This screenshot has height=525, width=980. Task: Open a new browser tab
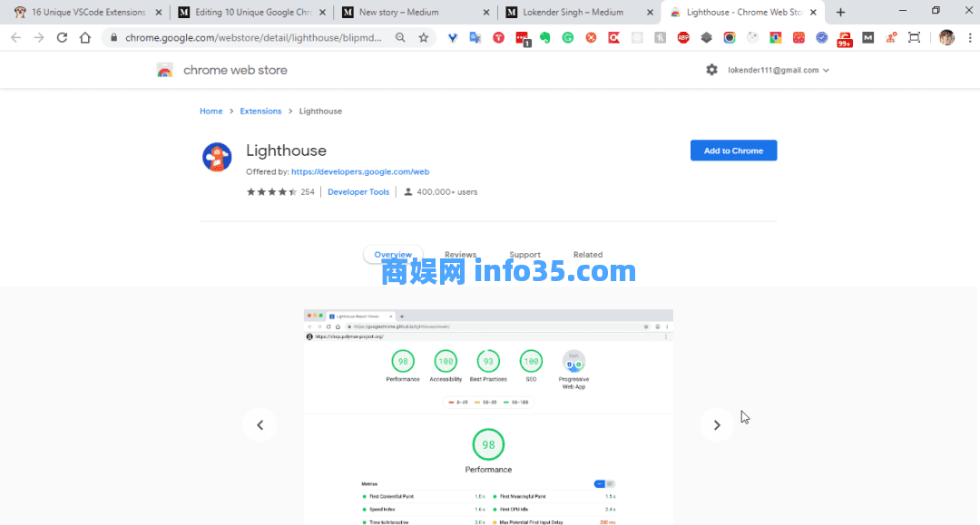tap(840, 12)
